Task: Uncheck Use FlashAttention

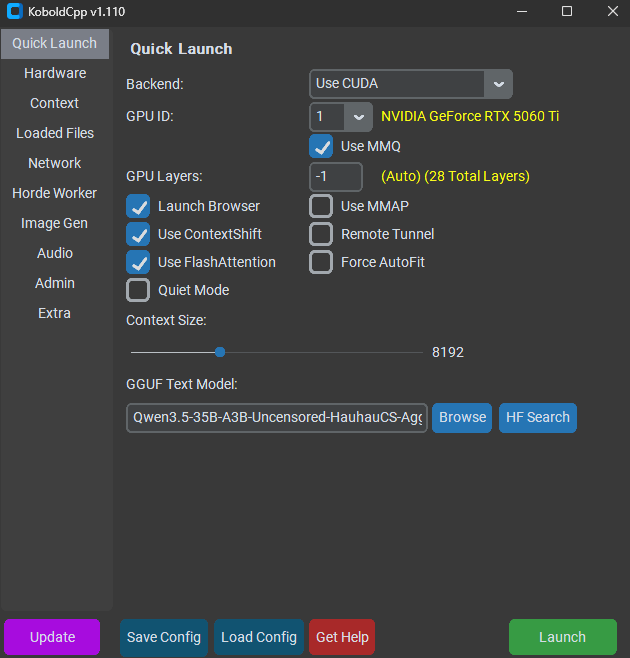Action: 138,262
